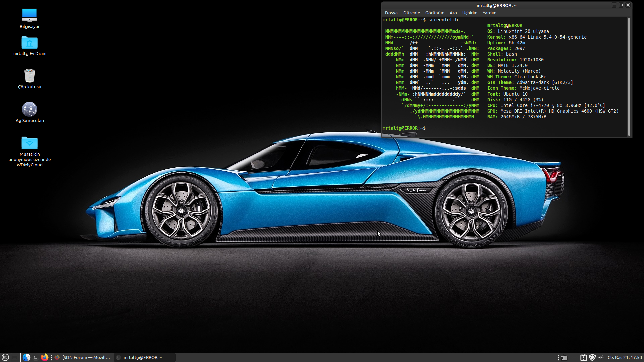This screenshot has width=644, height=362.
Task: Open Bilgisayar desktop icon
Action: (30, 16)
